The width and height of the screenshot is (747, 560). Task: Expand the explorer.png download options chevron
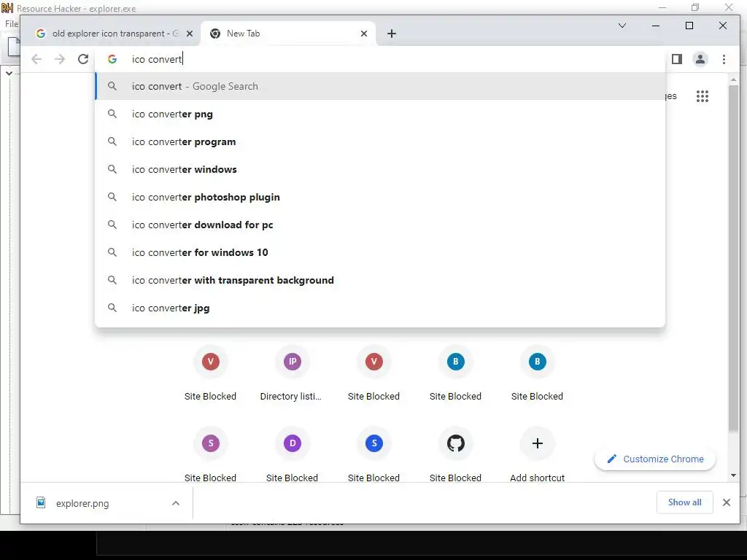[x=175, y=503]
